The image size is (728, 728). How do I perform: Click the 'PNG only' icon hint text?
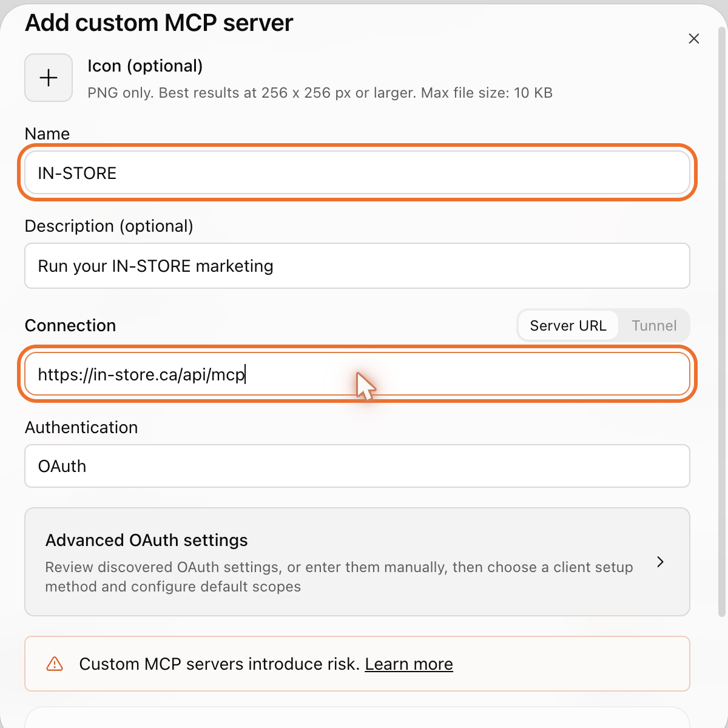click(320, 93)
